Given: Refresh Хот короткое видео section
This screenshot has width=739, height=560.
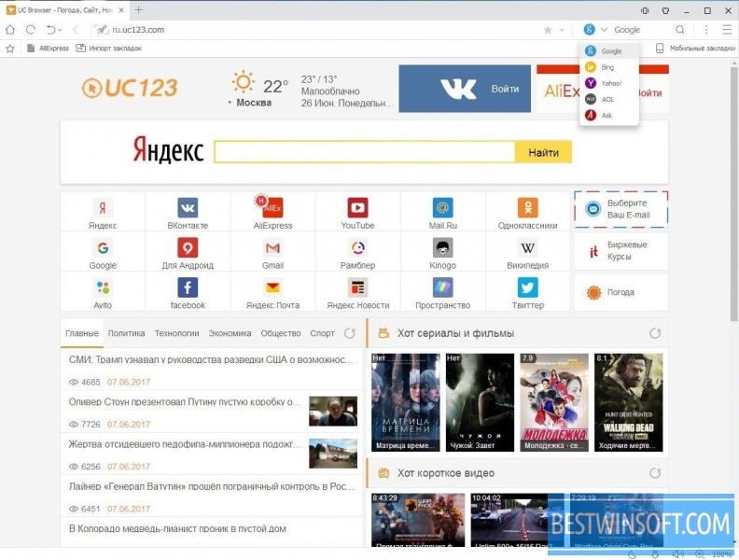Looking at the screenshot, I should tap(655, 473).
